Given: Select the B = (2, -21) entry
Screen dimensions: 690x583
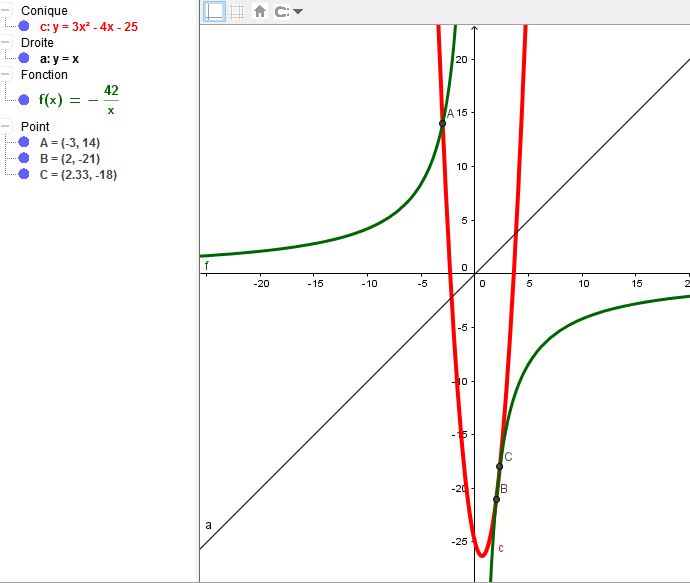Looking at the screenshot, I should point(70,159).
